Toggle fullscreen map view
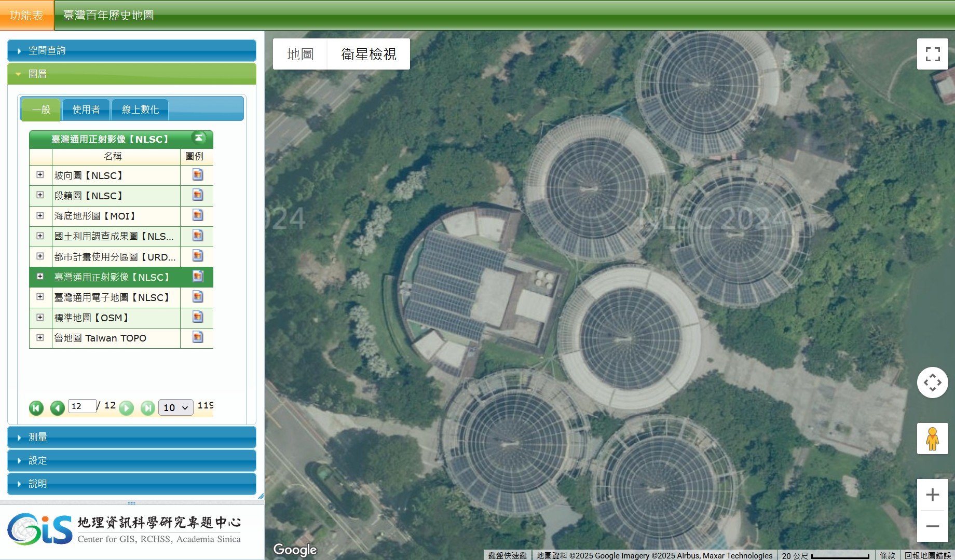 pos(932,54)
